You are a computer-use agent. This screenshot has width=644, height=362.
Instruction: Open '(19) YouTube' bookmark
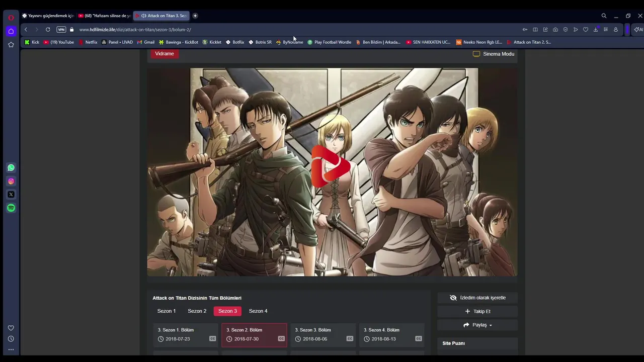click(x=59, y=42)
